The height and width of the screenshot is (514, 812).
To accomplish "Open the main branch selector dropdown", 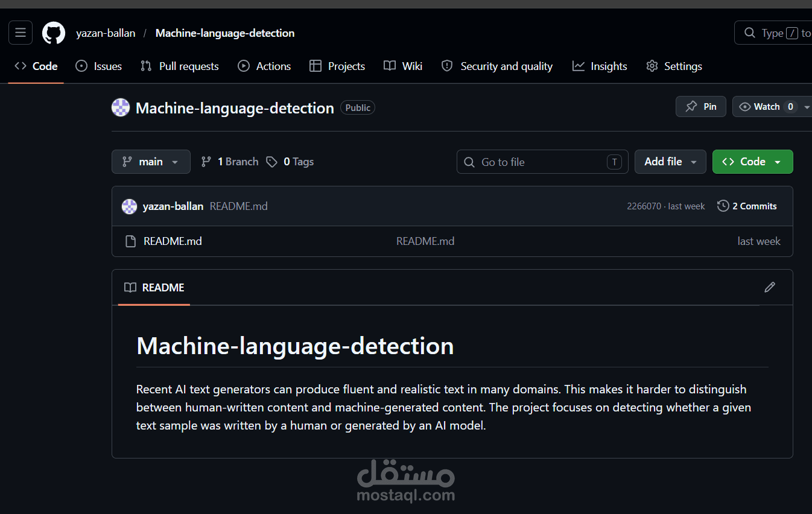I will coord(151,162).
